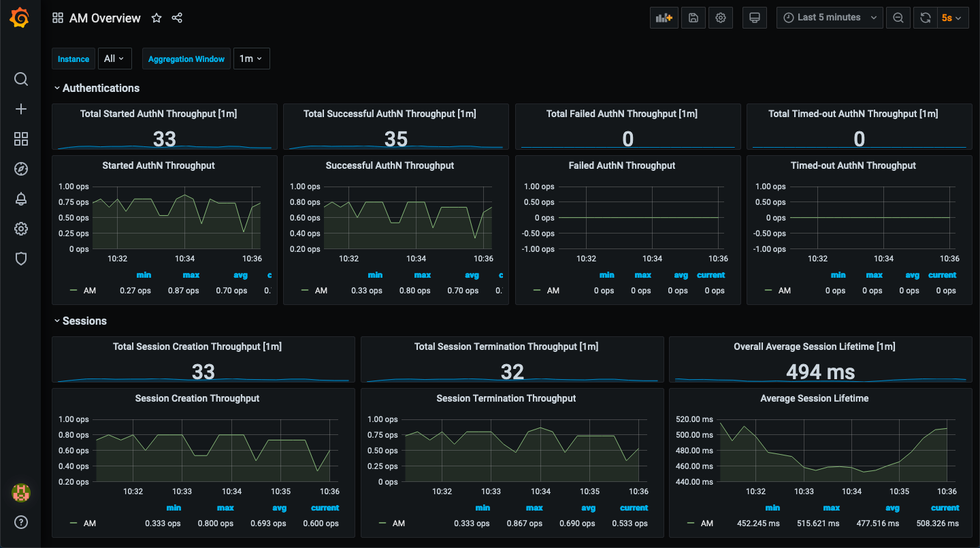Enable kiosk mode via the monitor icon
The width and height of the screenshot is (980, 548).
(x=754, y=17)
